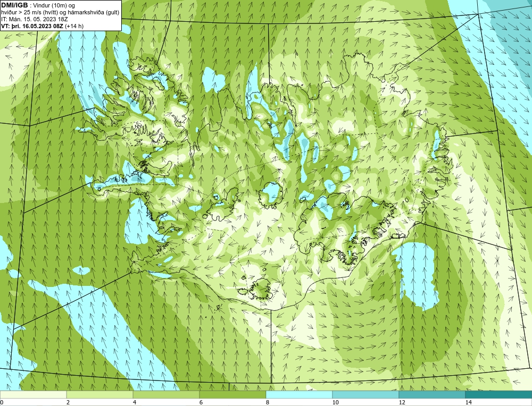
Task: Click the legend scale label "6"
Action: coord(201,402)
